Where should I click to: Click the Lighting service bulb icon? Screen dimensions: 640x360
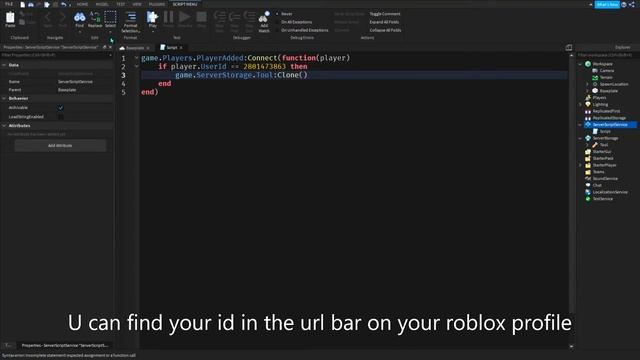click(x=588, y=104)
